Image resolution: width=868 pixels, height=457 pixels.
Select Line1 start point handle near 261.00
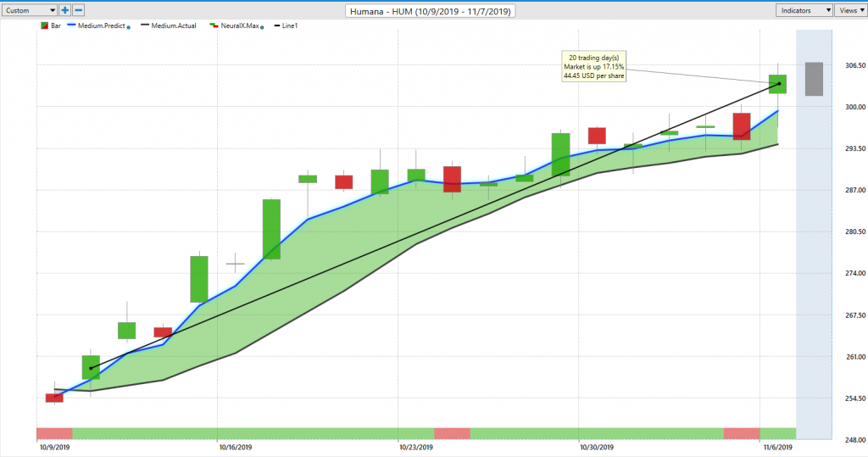pyautogui.click(x=91, y=368)
